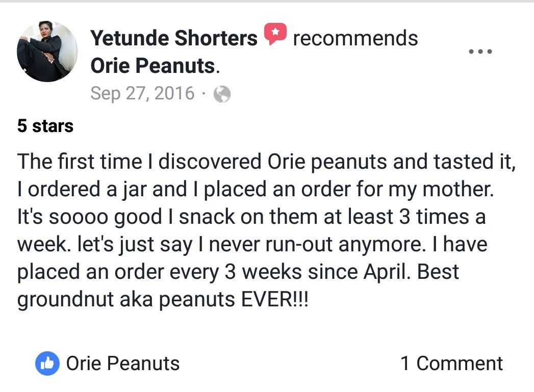Click the "groundnut aka peanuts" phrase
The width and height of the screenshot is (534, 392).
point(126,299)
